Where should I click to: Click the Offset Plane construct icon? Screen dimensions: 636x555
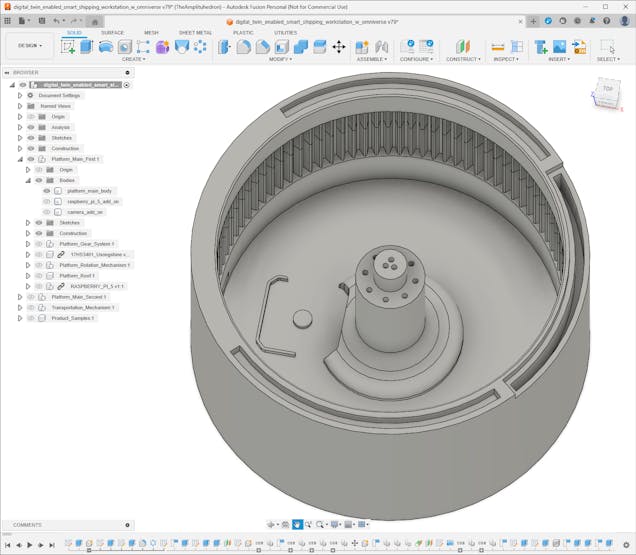click(x=462, y=46)
